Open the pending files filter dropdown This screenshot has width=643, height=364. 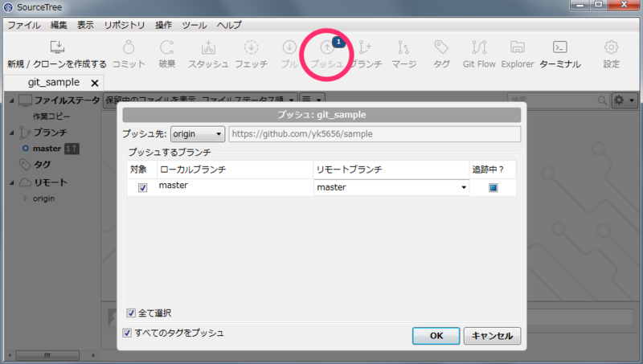(x=200, y=99)
